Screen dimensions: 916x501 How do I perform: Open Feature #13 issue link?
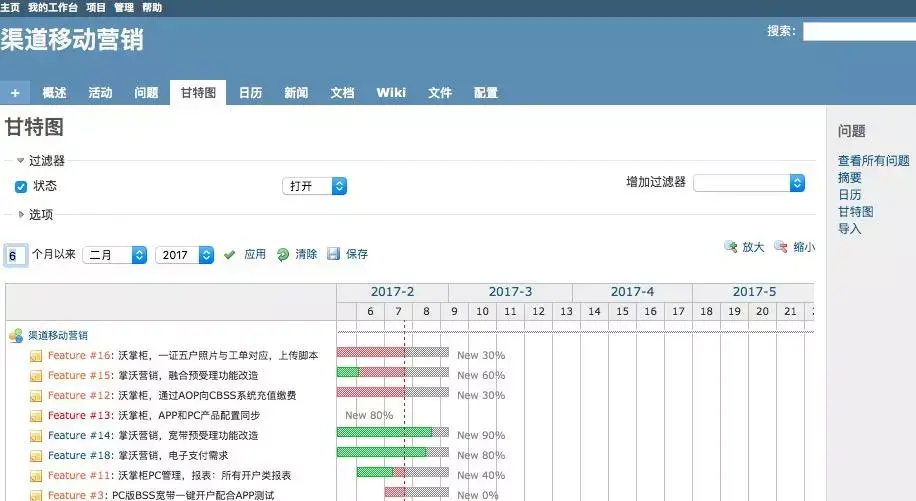(79, 415)
